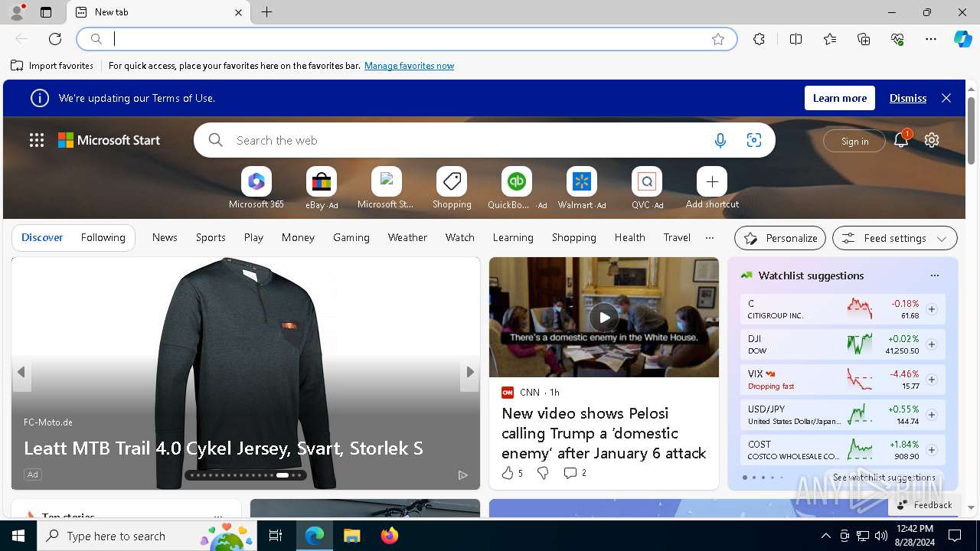Toggle split screen view
The image size is (980, 551).
(795, 39)
